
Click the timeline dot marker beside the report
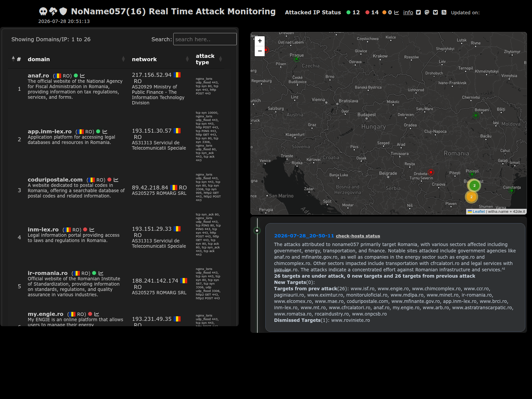pos(257,230)
